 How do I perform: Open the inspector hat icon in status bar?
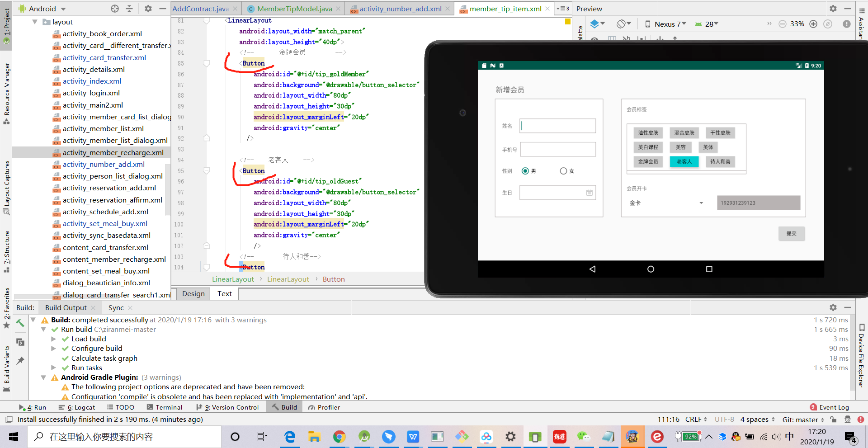pos(847,420)
